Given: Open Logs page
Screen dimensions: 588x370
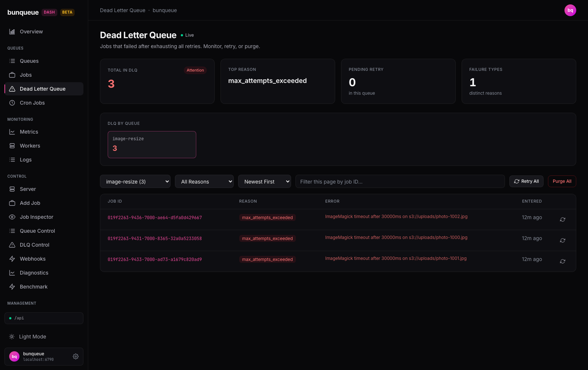Looking at the screenshot, I should coord(44,160).
